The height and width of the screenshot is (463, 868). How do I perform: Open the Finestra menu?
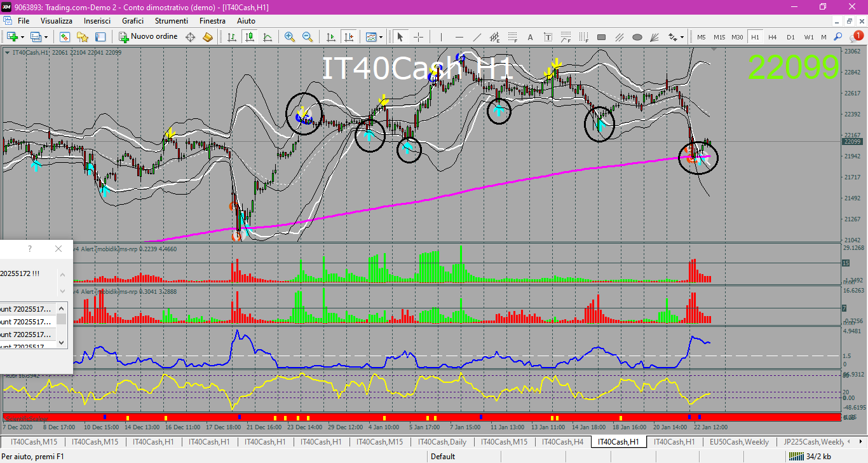(212, 20)
